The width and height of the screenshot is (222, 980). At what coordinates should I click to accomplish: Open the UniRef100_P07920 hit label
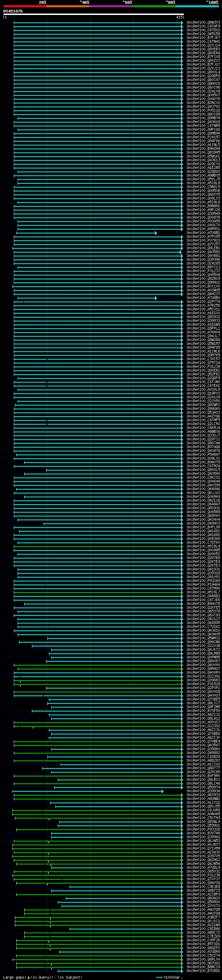click(203, 240)
